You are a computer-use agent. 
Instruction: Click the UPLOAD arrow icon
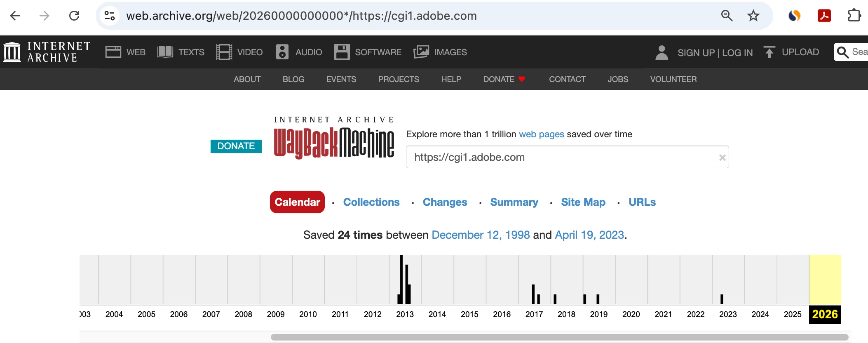(x=769, y=52)
